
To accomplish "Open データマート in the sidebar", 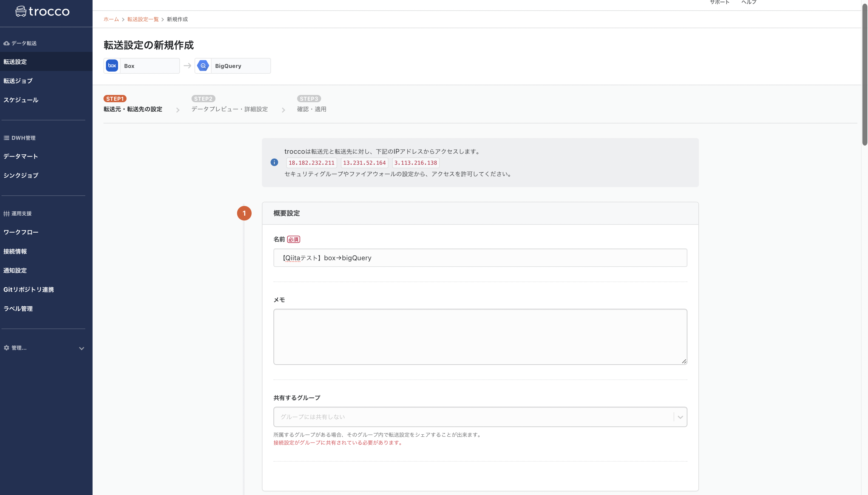I will (x=46, y=157).
